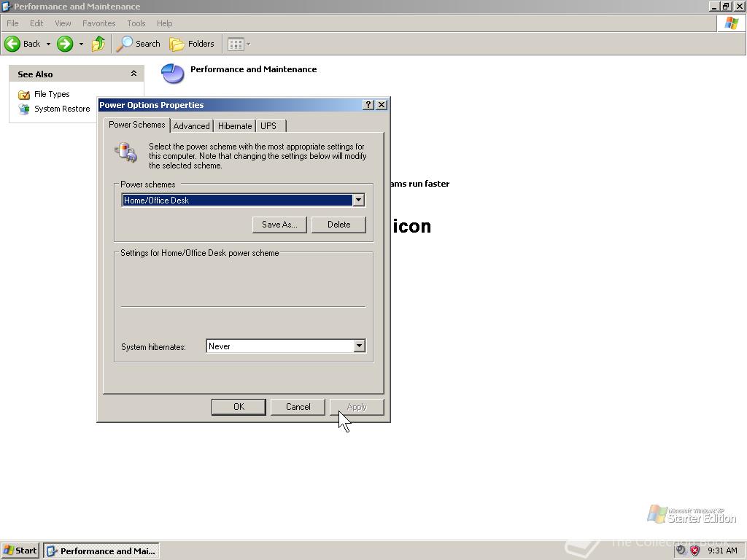Open the Hibernate tab
The height and width of the screenshot is (560, 747).
click(x=234, y=125)
